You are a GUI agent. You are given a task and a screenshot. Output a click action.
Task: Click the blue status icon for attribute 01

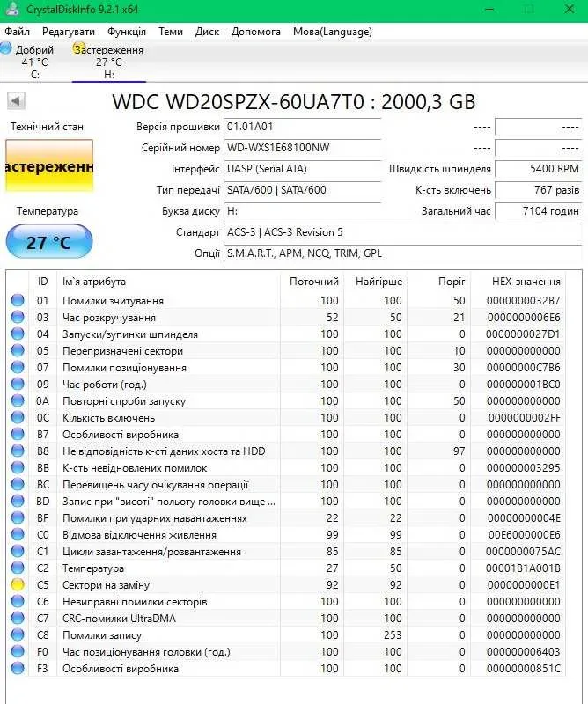point(18,300)
